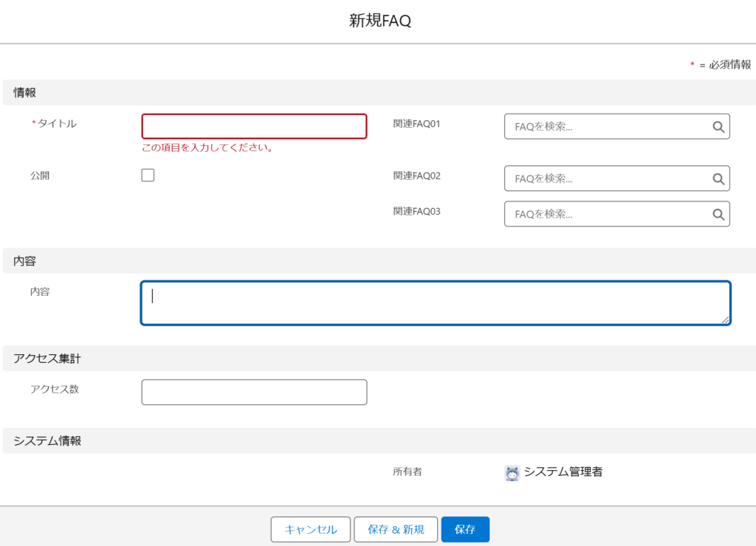Open the 関連FAQ02 lookup search box
756x546 pixels.
click(x=607, y=179)
